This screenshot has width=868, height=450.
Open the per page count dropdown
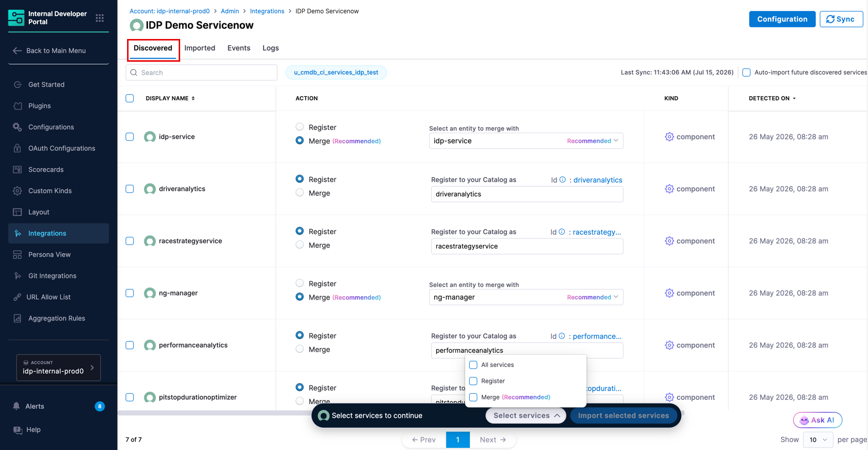818,439
